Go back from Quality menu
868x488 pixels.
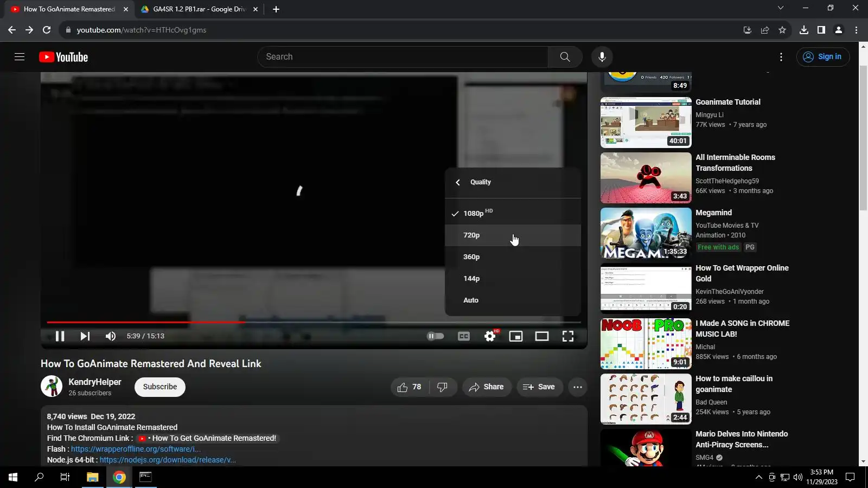click(458, 182)
